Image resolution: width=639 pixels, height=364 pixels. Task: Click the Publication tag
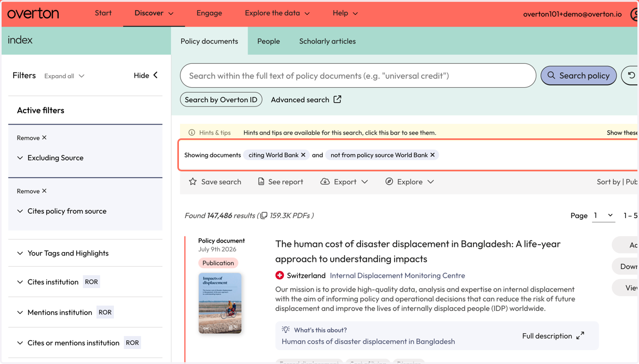tap(218, 263)
